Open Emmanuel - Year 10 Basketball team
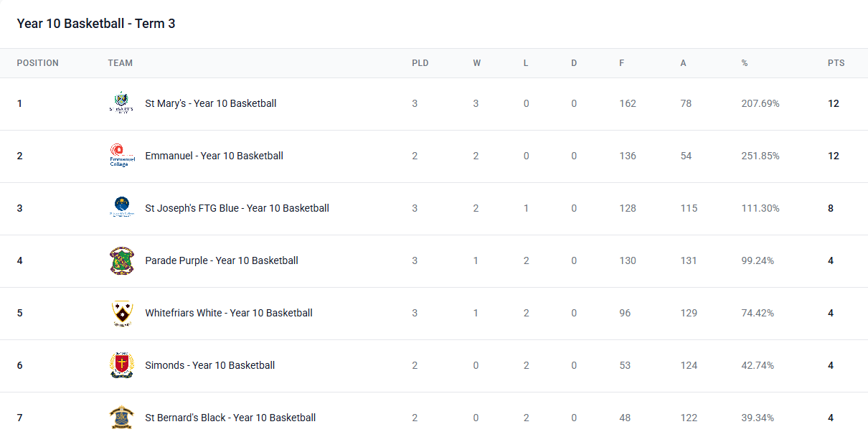 (214, 156)
